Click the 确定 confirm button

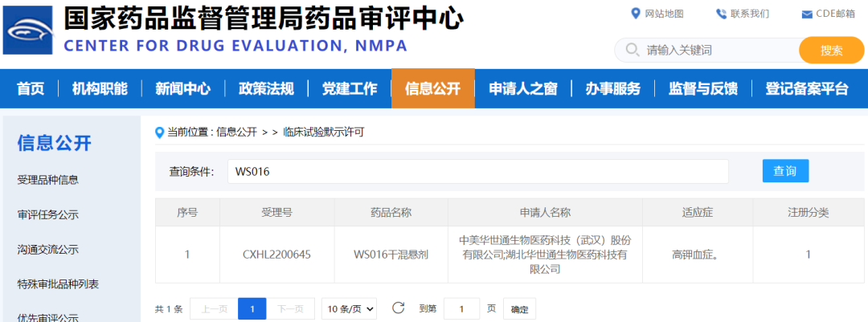point(519,308)
